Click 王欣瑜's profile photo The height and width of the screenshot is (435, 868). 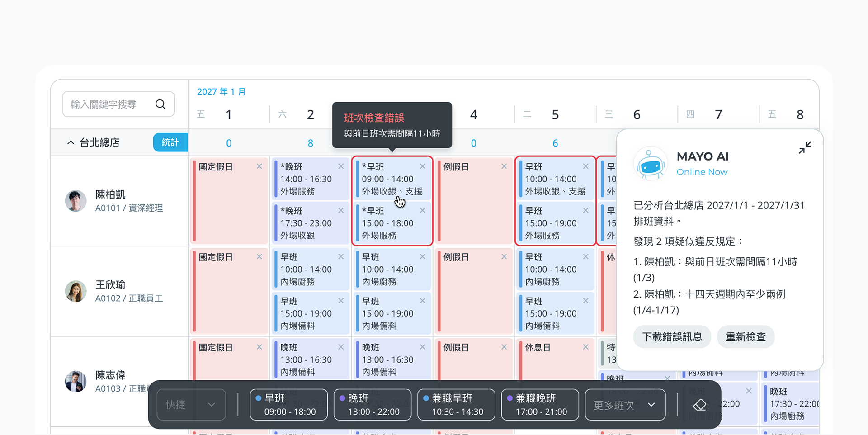[76, 291]
